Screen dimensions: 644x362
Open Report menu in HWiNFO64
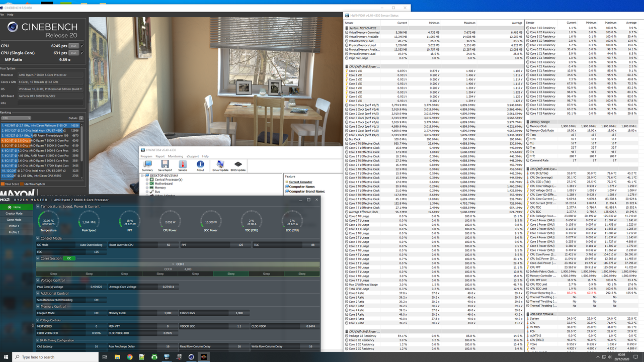(160, 156)
